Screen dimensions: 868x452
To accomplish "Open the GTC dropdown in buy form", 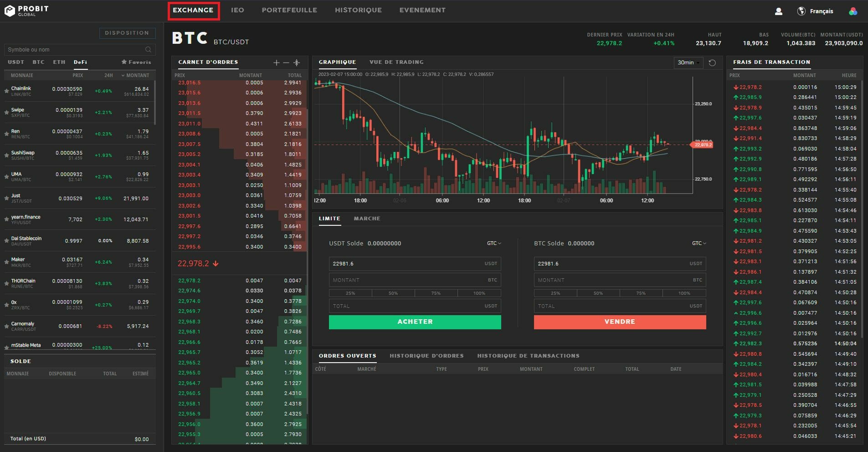I will pos(494,244).
